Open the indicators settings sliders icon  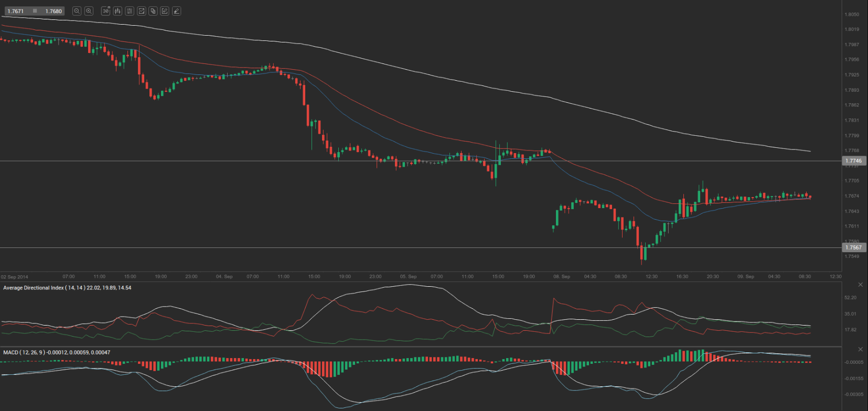(130, 11)
